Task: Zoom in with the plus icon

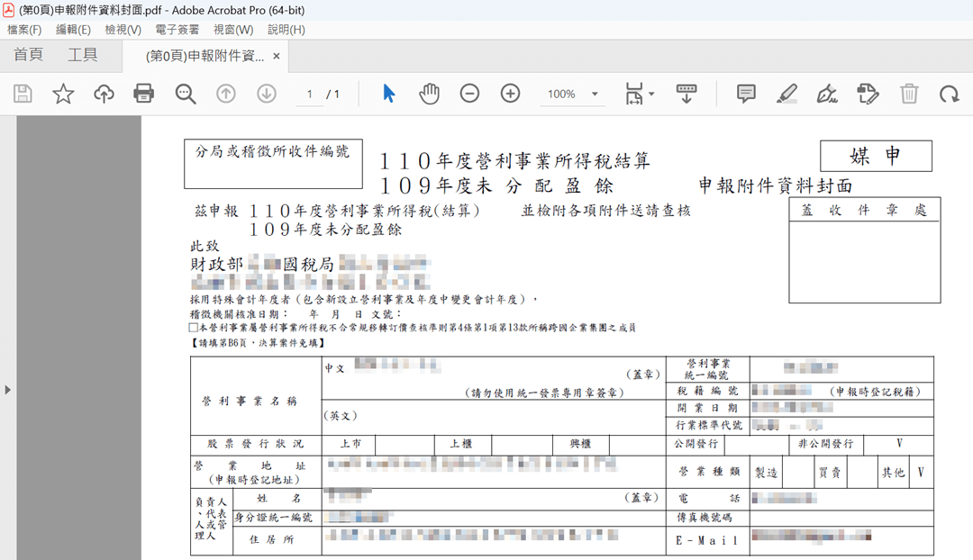Action: [x=510, y=94]
